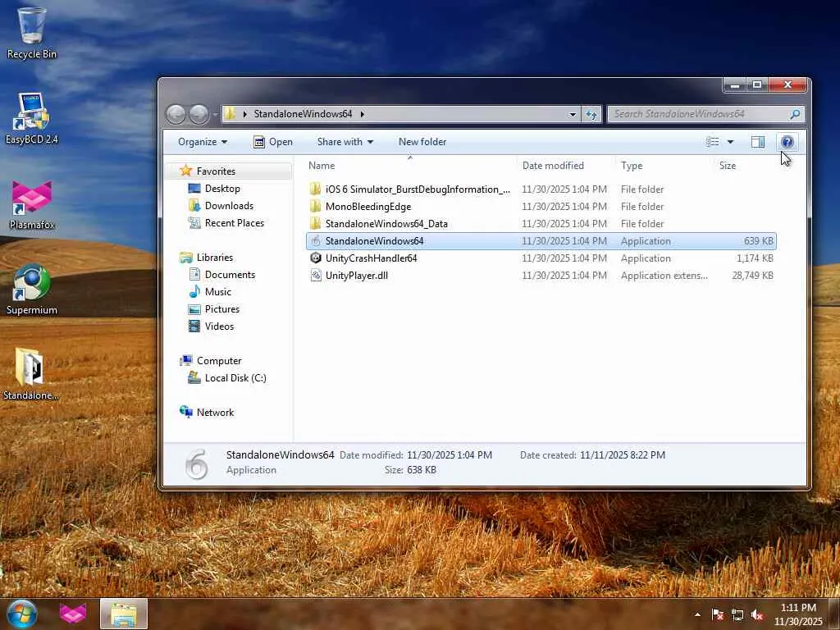Open the Windows Start orb
Screen dimensions: 840x630
[21, 614]
